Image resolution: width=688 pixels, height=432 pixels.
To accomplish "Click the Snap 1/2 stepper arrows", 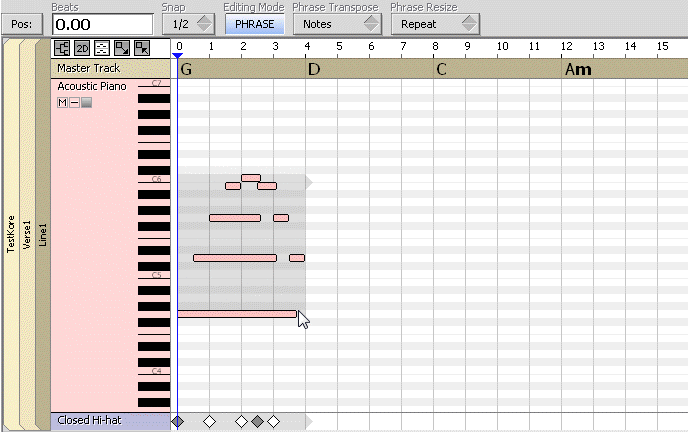I will (204, 24).
